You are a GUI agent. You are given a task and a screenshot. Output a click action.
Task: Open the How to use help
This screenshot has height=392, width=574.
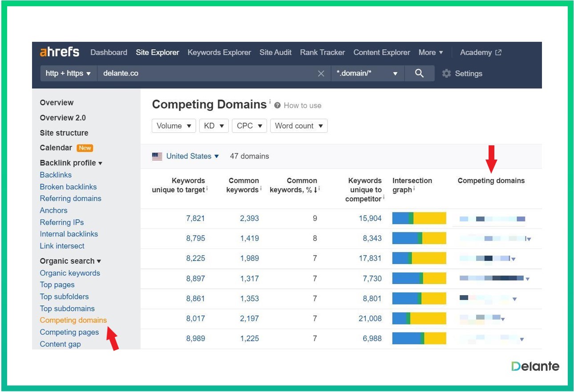(298, 106)
